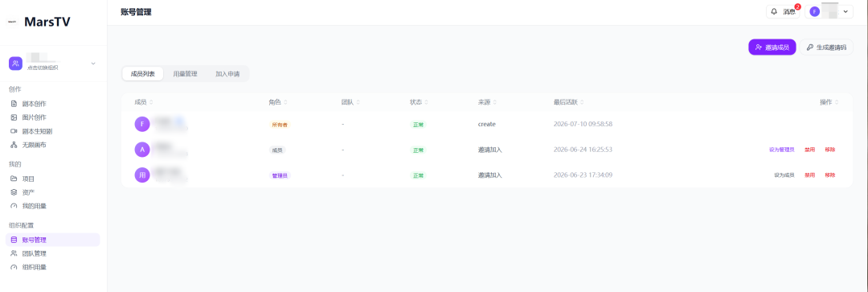
Task: Expand the user account dropdown arrow
Action: click(845, 11)
